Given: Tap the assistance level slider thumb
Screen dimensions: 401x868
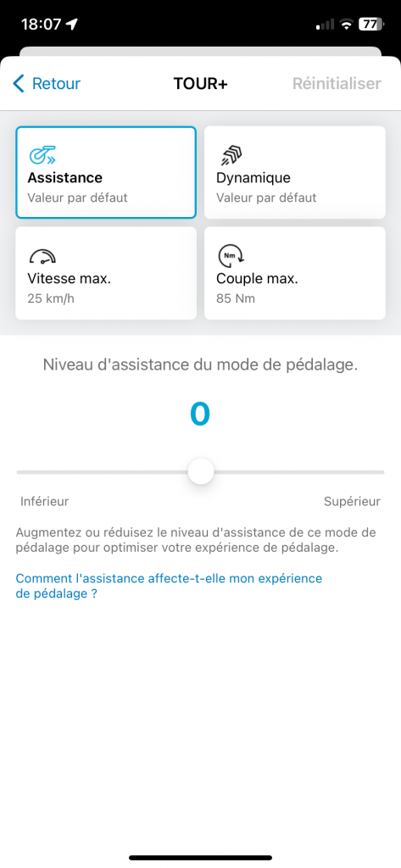Looking at the screenshot, I should (200, 471).
